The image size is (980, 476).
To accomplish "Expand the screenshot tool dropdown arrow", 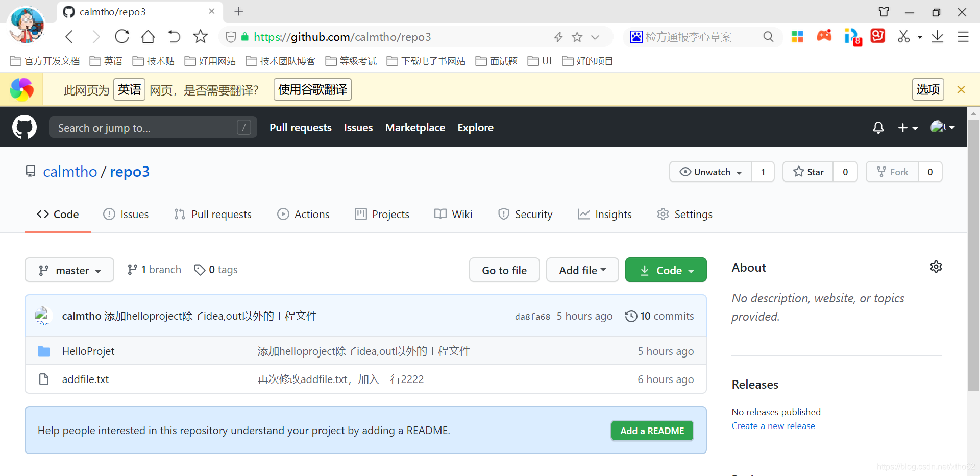I will click(x=920, y=37).
